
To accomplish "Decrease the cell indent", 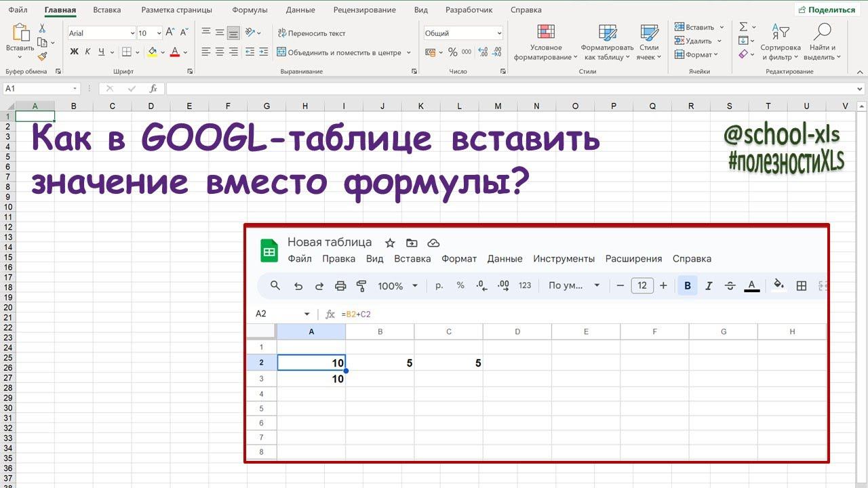I will 250,52.
